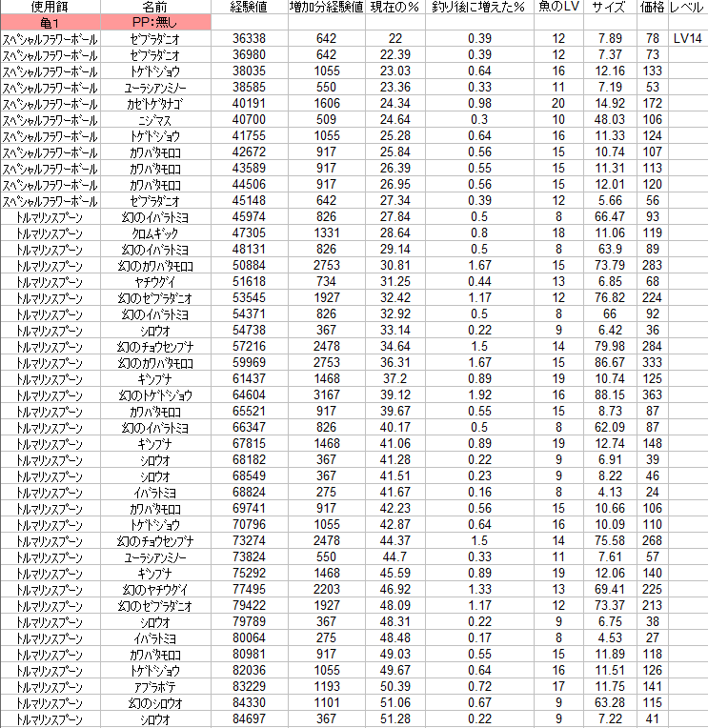This screenshot has width=708, height=728.
Task: Click experience value 67815
Action: [249, 444]
